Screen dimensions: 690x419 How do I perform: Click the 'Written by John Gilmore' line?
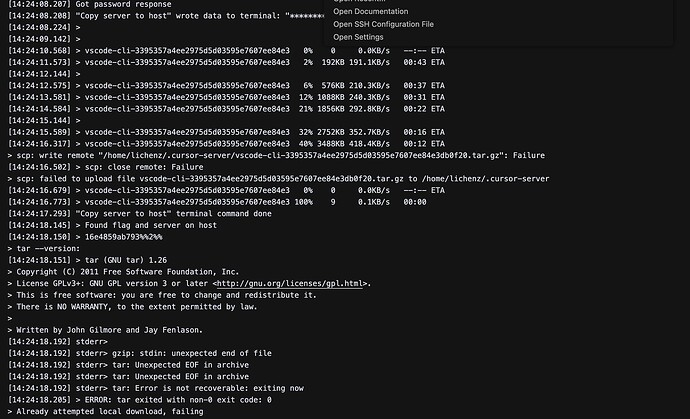106,330
